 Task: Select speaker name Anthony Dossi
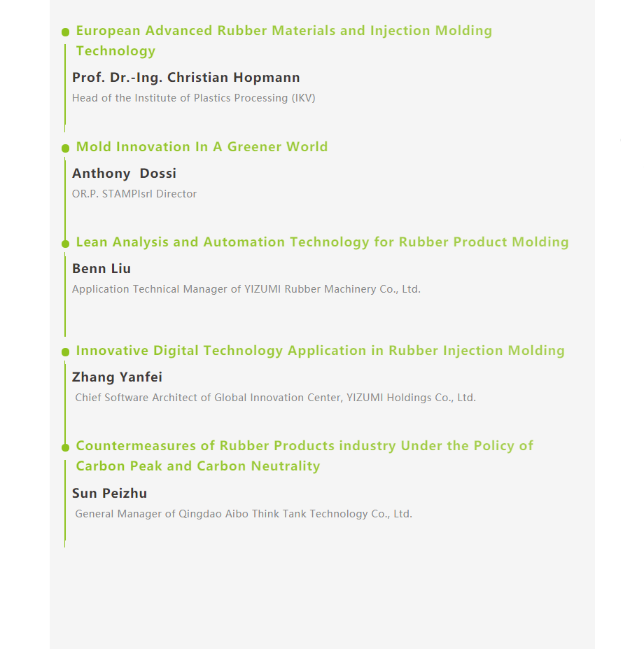pos(124,174)
